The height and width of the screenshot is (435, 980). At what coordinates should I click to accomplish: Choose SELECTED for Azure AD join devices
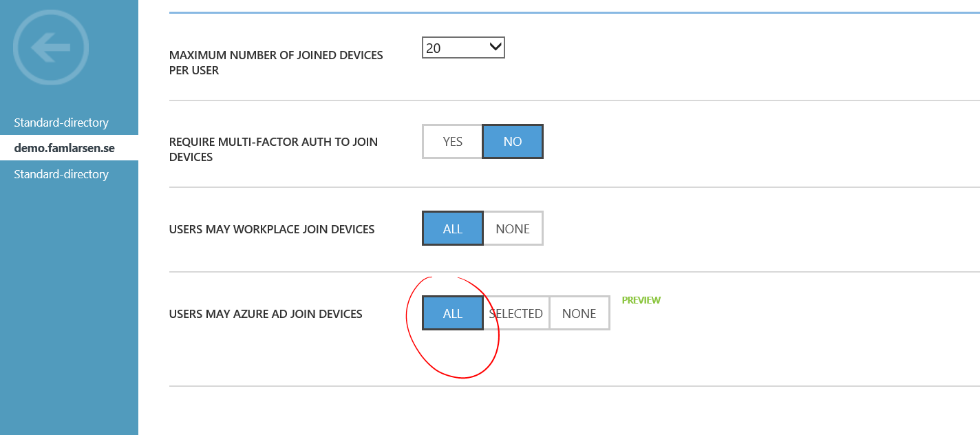pyautogui.click(x=516, y=313)
